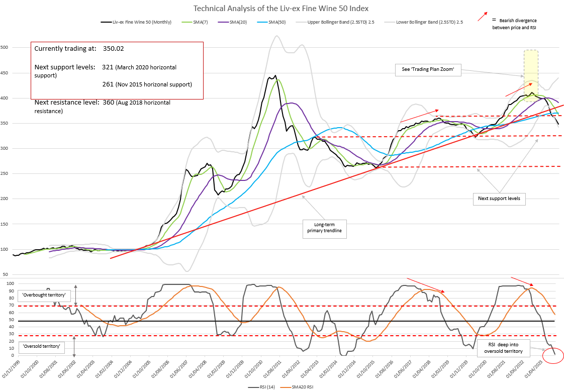Click the 'Long-term primary trendline' callout
This screenshot has width=564, height=392.
coord(324,229)
